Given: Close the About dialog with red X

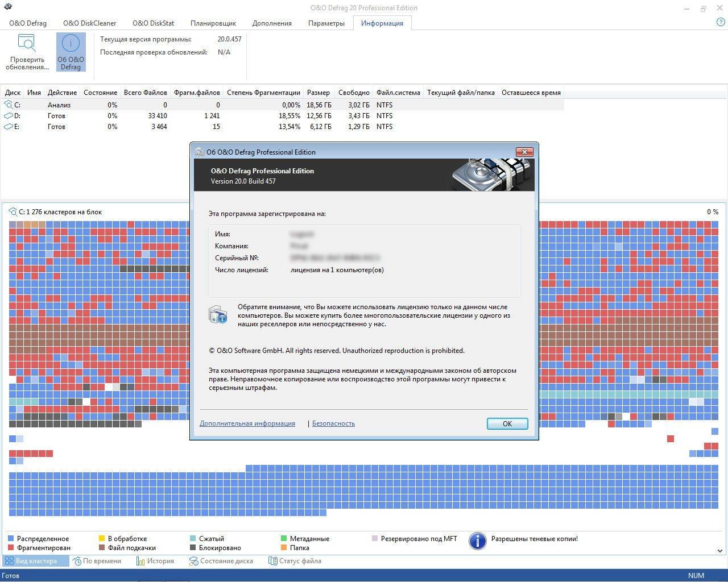Looking at the screenshot, I should tap(524, 152).
